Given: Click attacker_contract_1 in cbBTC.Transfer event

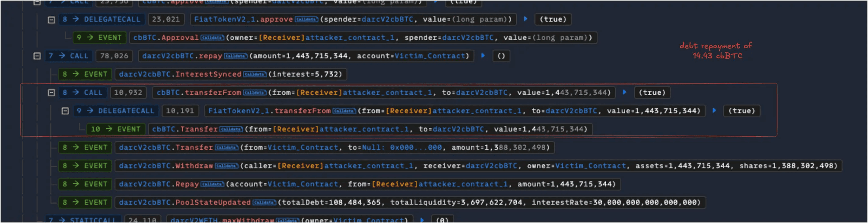Looking at the screenshot, I should (x=364, y=129).
